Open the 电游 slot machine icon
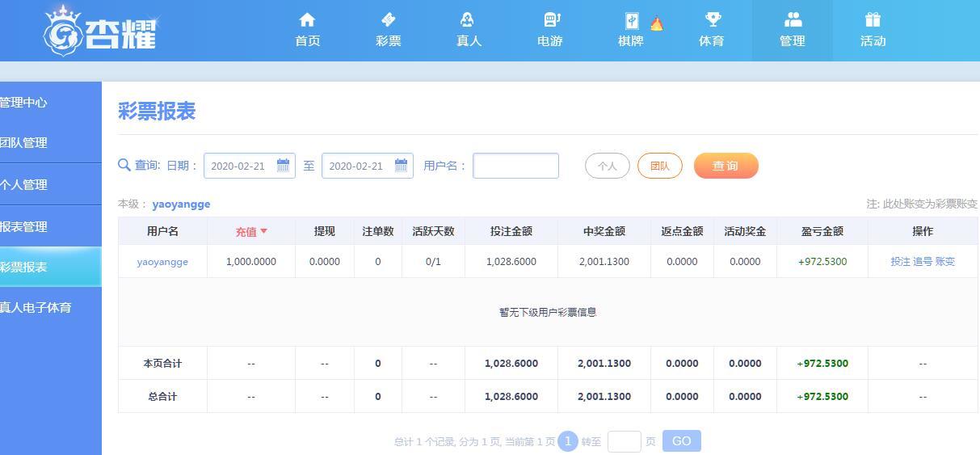 coord(550,20)
